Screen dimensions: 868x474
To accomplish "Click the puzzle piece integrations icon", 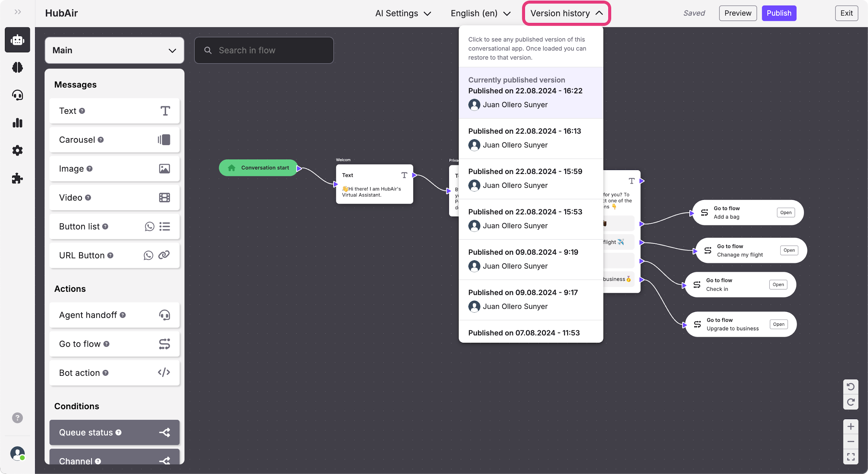I will coord(17,179).
